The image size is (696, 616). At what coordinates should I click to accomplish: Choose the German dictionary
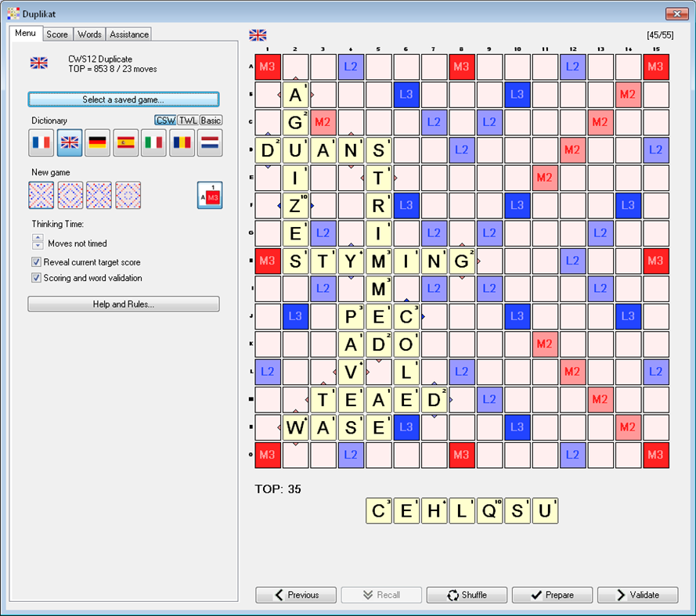[x=97, y=143]
